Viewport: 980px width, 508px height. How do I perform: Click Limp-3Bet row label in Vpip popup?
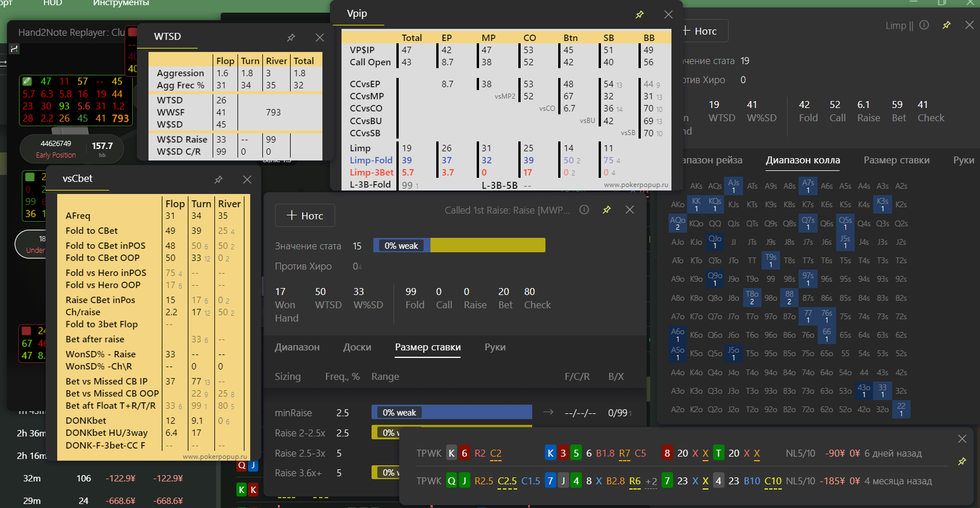(x=372, y=173)
